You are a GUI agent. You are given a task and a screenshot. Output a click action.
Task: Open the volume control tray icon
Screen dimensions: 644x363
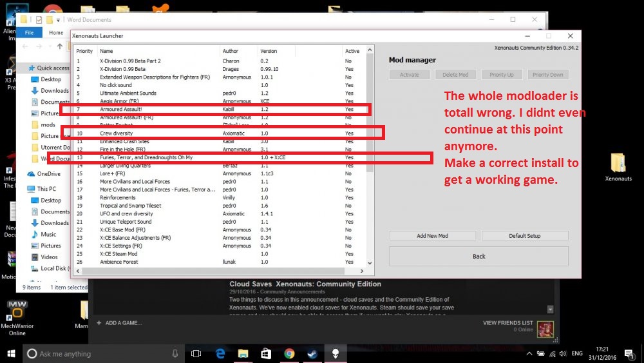point(563,353)
